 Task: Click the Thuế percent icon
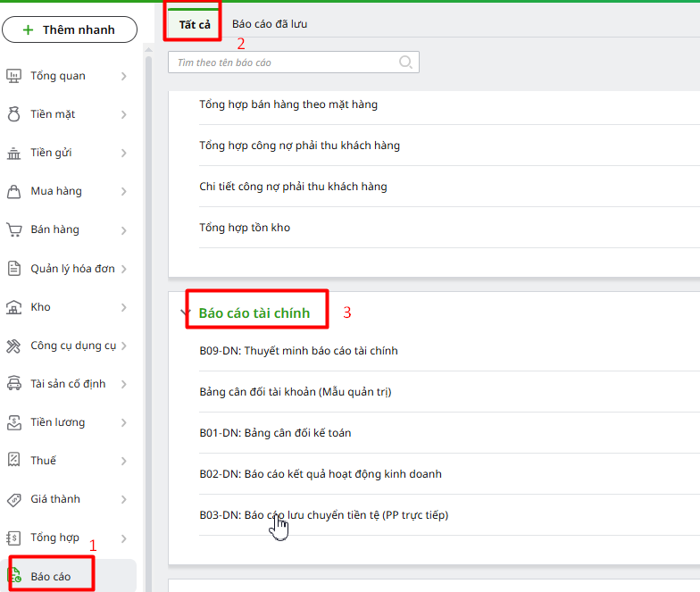click(x=14, y=461)
